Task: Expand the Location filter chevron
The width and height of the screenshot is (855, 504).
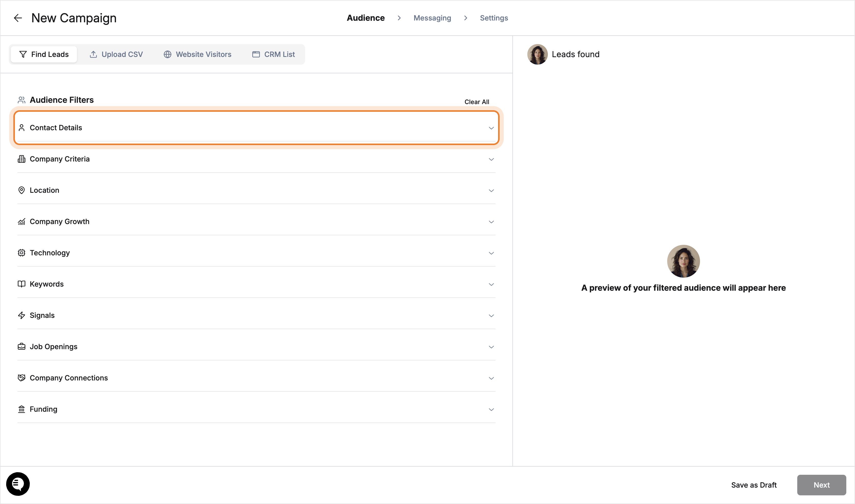Action: [491, 190]
